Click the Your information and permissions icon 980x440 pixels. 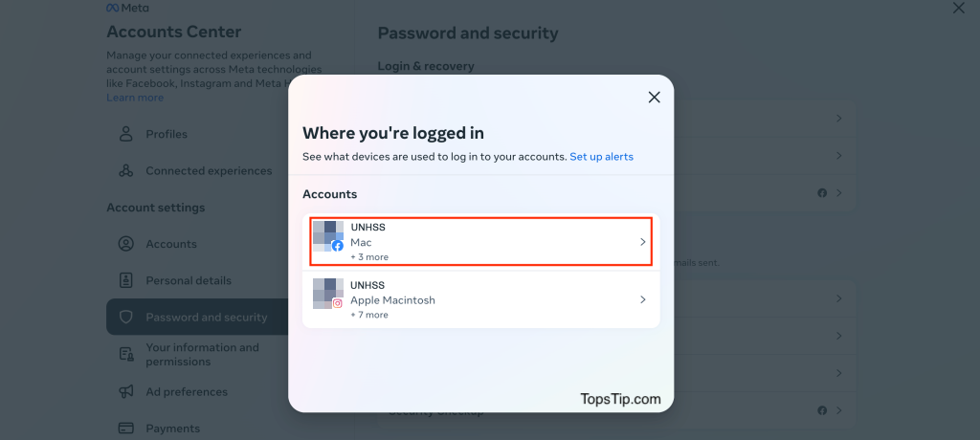pos(126,354)
